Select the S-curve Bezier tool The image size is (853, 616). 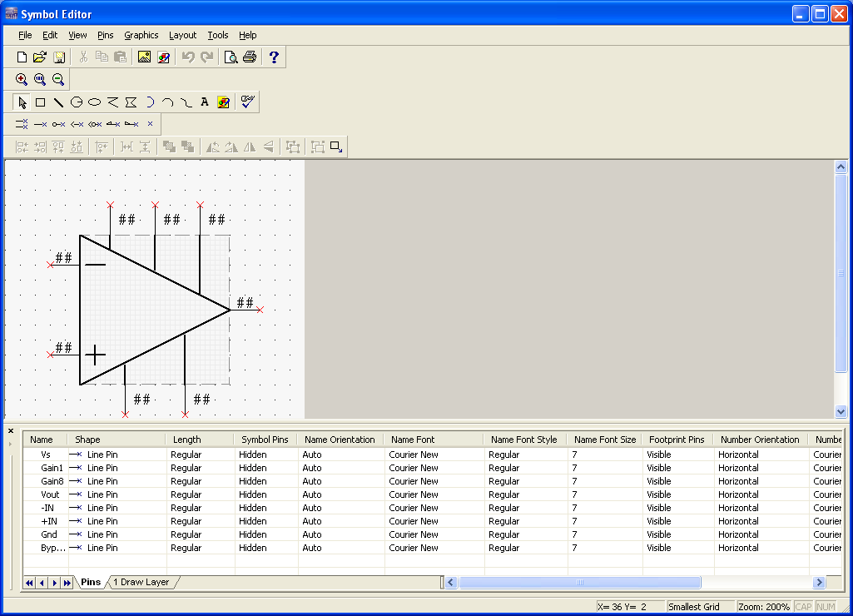tap(186, 102)
